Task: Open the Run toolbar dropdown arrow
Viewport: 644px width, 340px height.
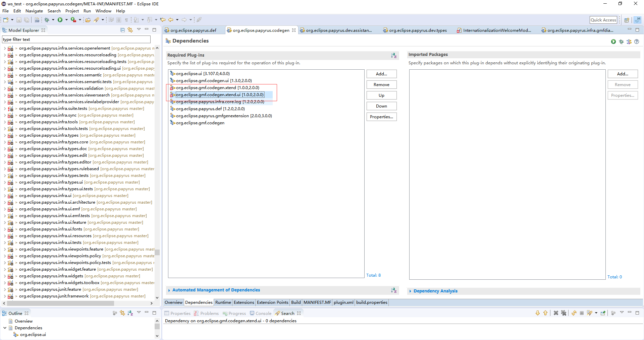Action: (66, 20)
